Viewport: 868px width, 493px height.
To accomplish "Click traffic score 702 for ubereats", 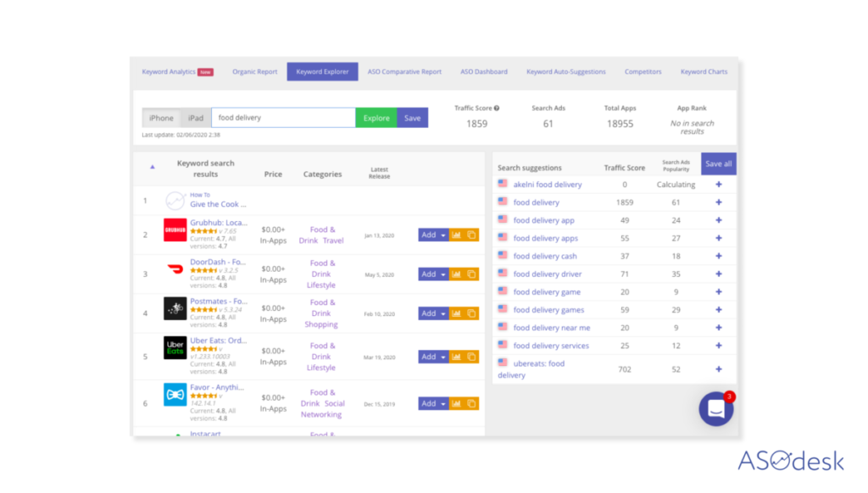I will 625,369.
